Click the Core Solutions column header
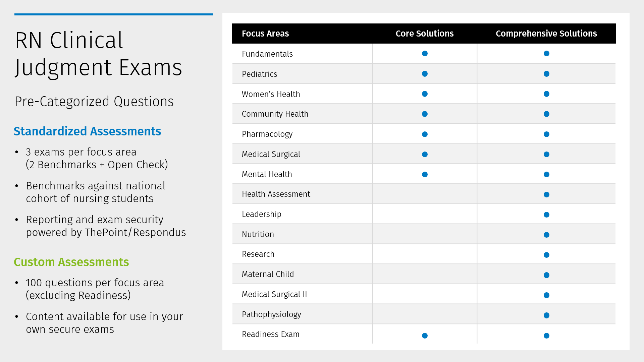This screenshot has height=362, width=644. point(425,34)
